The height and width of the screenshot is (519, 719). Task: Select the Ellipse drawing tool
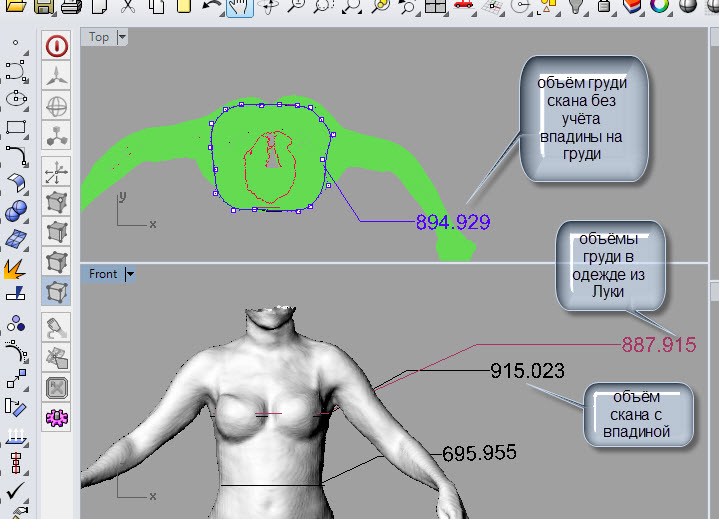tap(16, 99)
